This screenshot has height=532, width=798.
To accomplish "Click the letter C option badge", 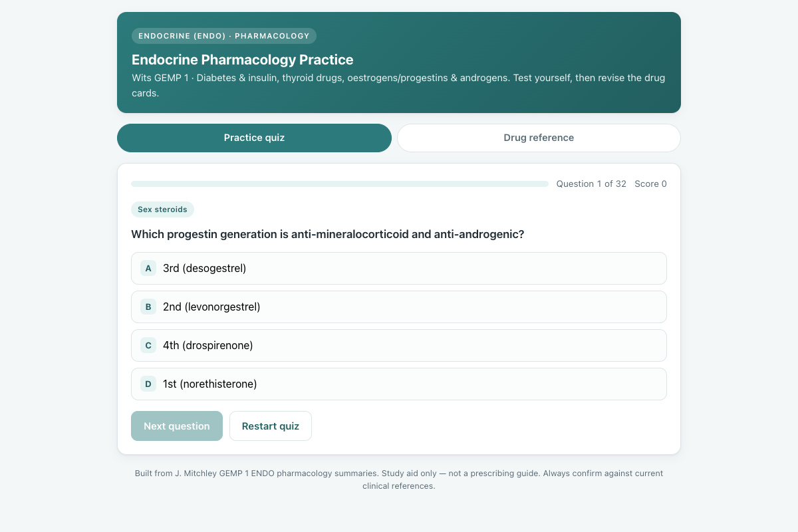I will (x=148, y=345).
